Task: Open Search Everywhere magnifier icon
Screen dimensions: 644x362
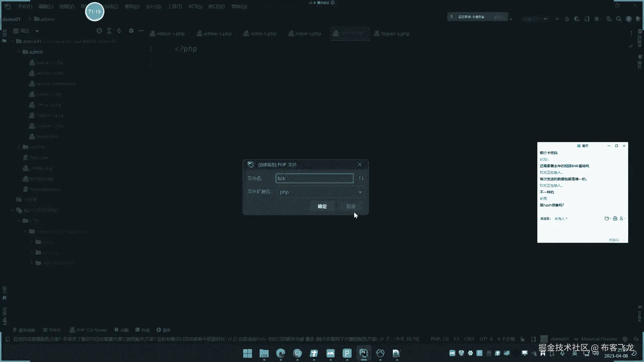Action: click(619, 19)
